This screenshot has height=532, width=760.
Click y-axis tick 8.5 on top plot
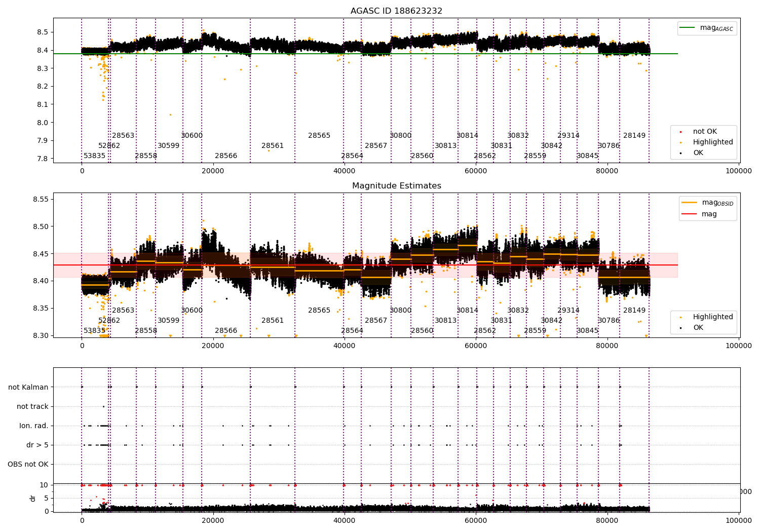43,32
